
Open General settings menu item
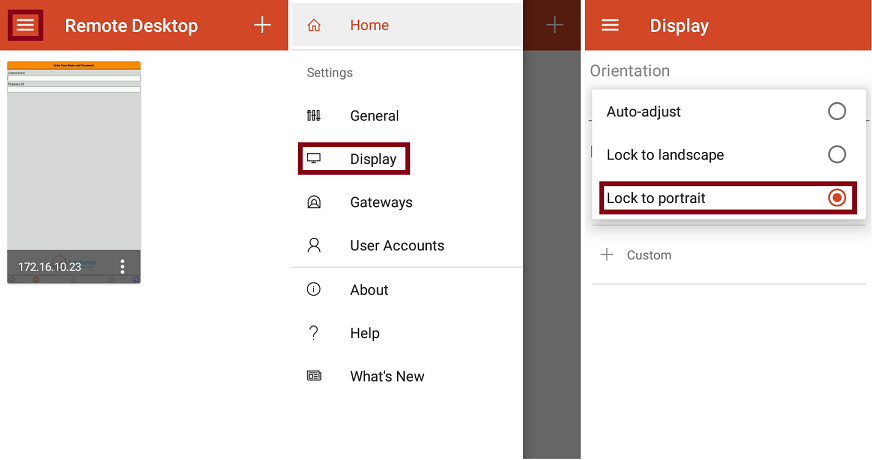[x=374, y=116]
